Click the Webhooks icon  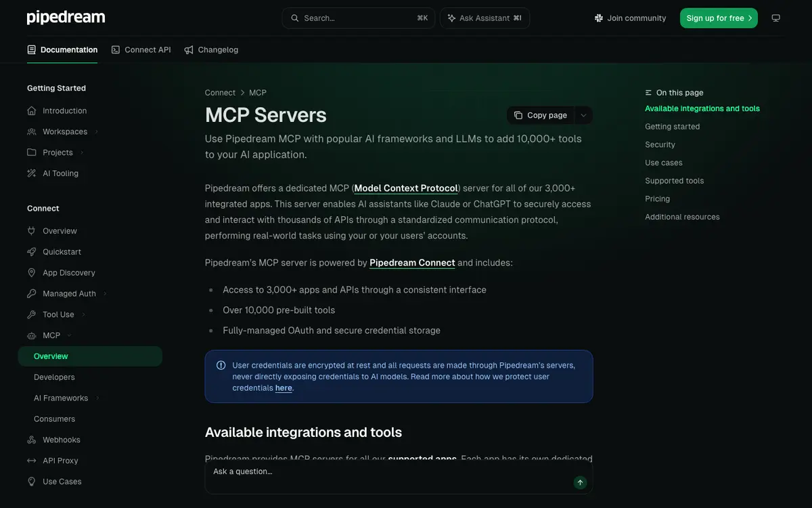[x=32, y=440]
